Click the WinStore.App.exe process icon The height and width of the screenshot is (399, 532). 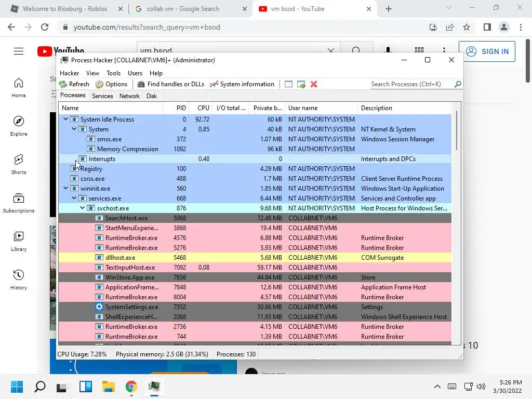pos(99,277)
